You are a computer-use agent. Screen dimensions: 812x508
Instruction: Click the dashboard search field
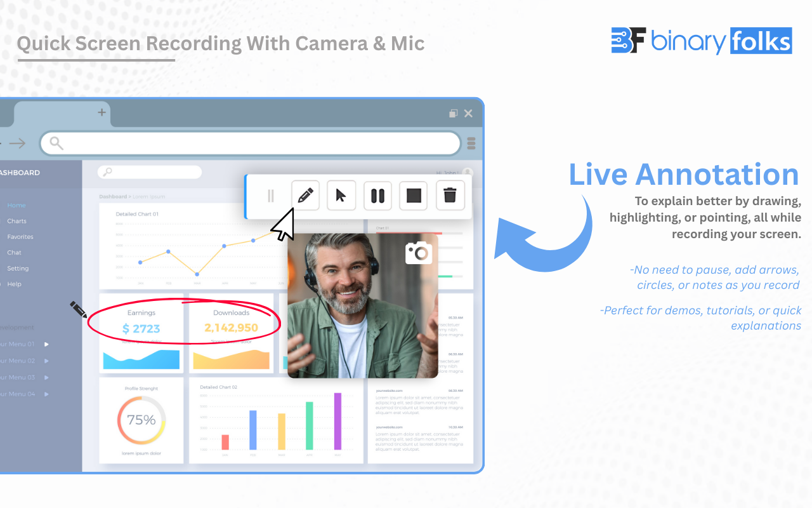point(150,172)
